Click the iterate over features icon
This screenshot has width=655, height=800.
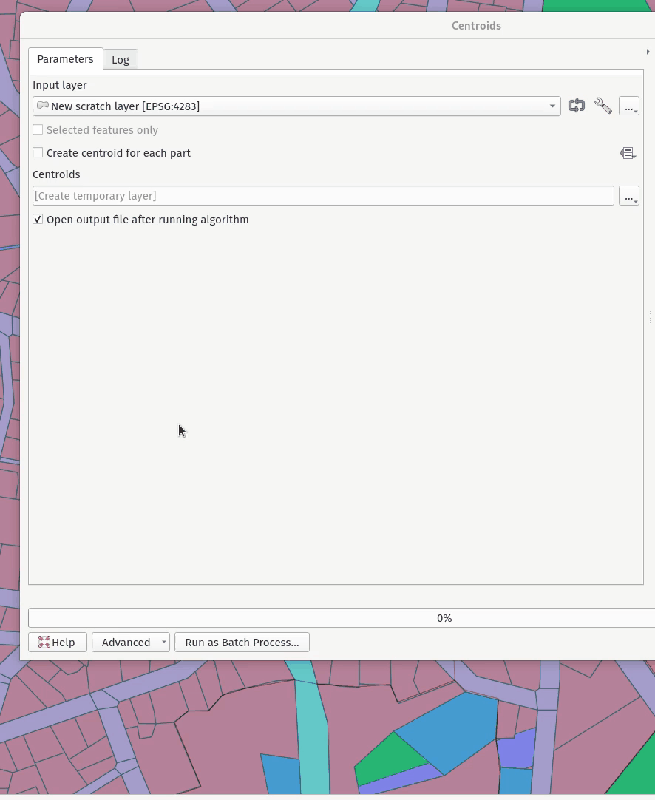point(577,106)
